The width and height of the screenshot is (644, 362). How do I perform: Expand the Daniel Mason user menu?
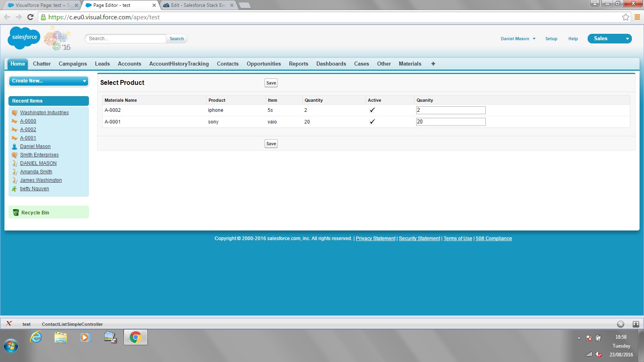pos(518,39)
